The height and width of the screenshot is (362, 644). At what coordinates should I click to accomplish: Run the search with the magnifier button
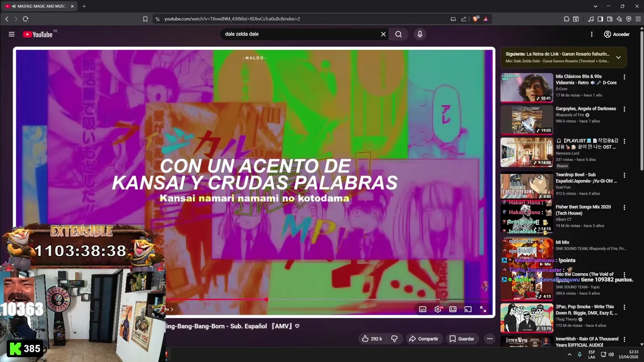(398, 34)
